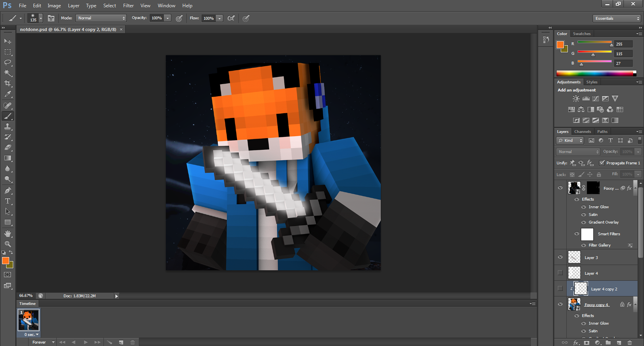Screen dimensions: 644x346
Task: Select the History Brush tool
Action: [8, 137]
